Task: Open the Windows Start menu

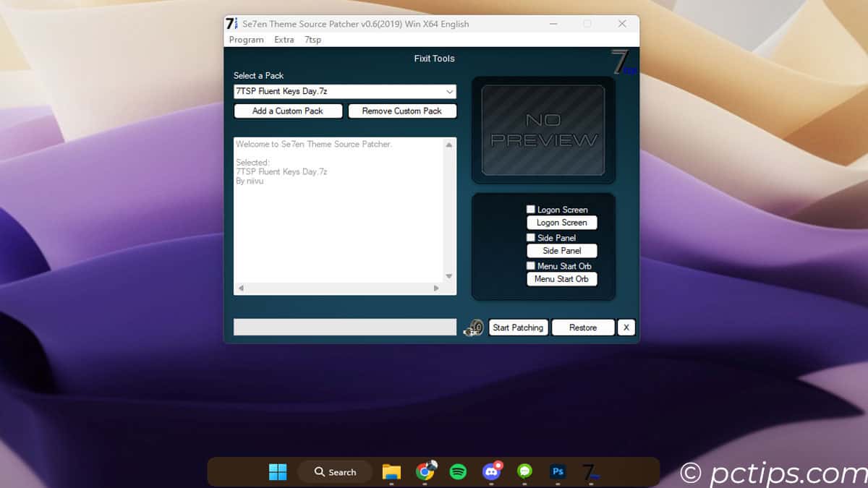Action: point(278,471)
